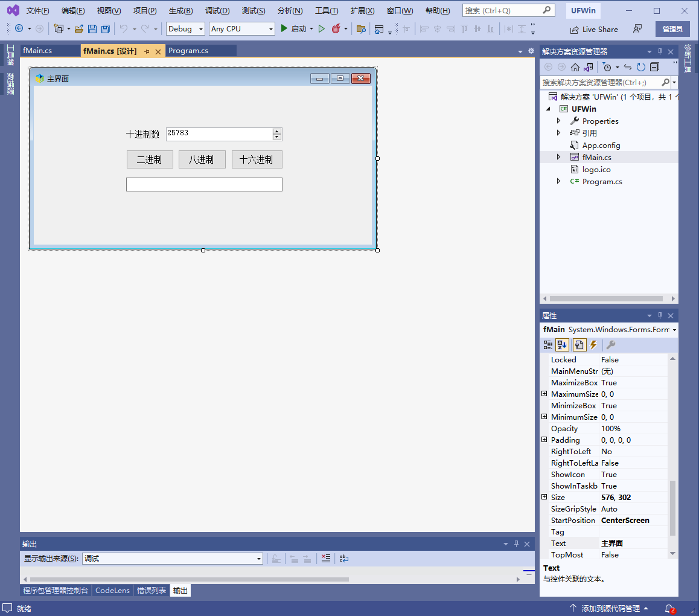
Task: Close the fMain.cs [设计] tab
Action: click(x=158, y=52)
